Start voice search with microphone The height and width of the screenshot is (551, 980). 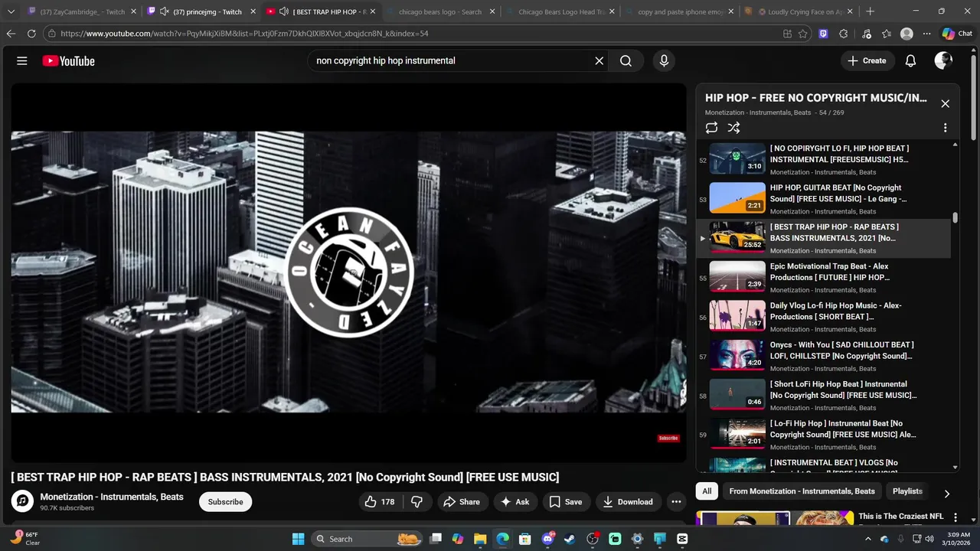[x=664, y=61]
